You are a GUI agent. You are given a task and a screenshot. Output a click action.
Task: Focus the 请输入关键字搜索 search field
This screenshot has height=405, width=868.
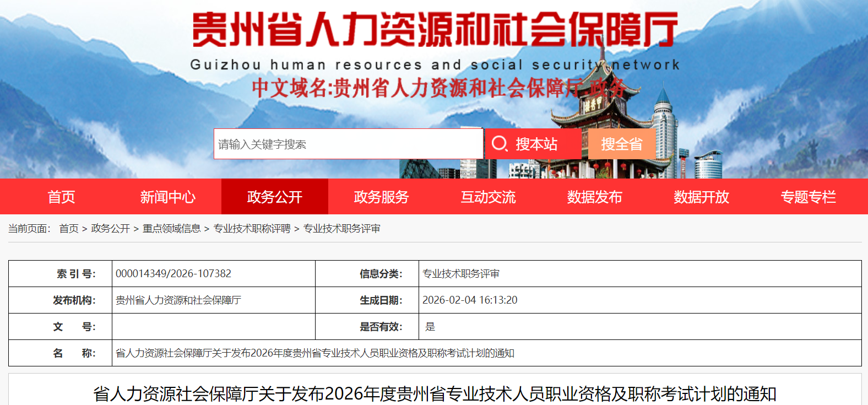click(x=348, y=144)
